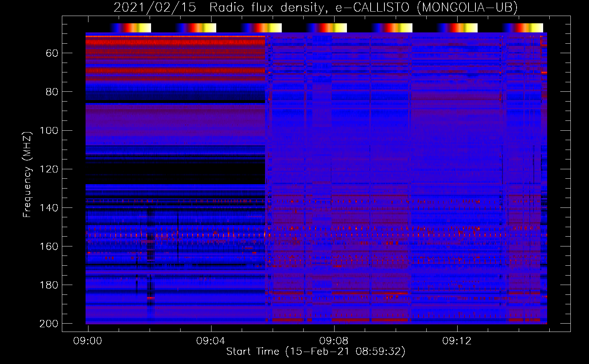Click the 'Start Time (15-Feb-21 08:59:32)' x-axis label
Screen dimensions: 589x364
tap(316, 352)
